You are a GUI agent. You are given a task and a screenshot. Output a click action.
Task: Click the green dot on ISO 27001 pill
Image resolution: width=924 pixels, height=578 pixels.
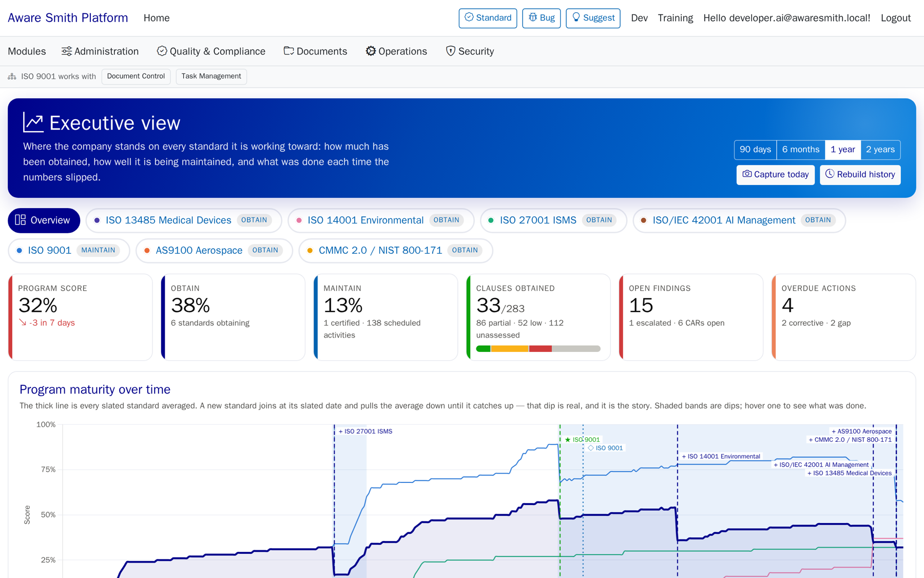pos(491,220)
